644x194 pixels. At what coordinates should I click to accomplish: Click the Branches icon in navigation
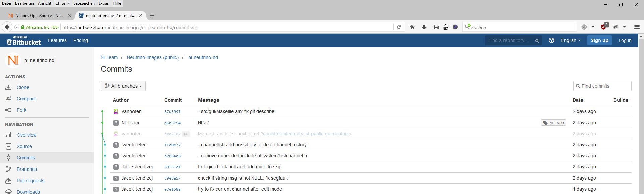(8, 169)
